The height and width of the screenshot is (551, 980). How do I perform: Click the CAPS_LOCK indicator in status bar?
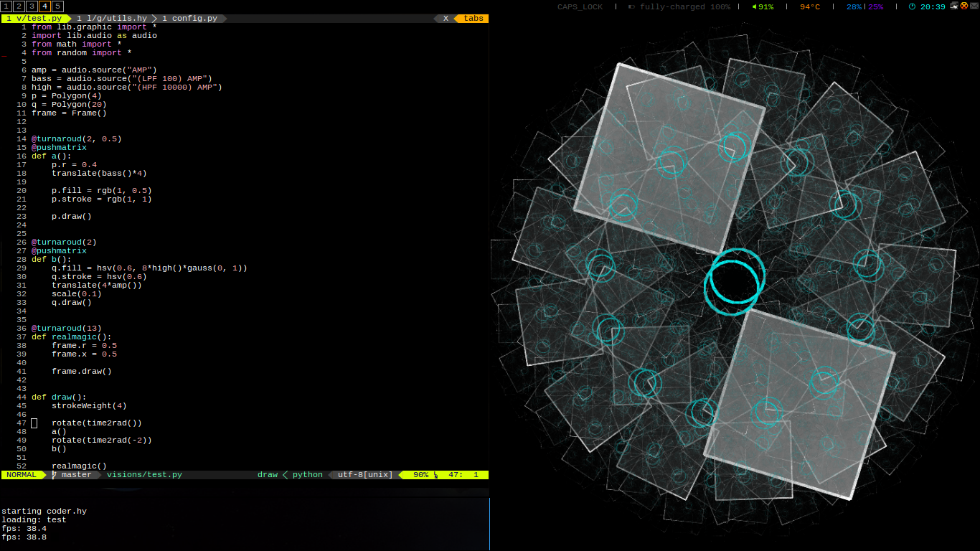(x=580, y=6)
